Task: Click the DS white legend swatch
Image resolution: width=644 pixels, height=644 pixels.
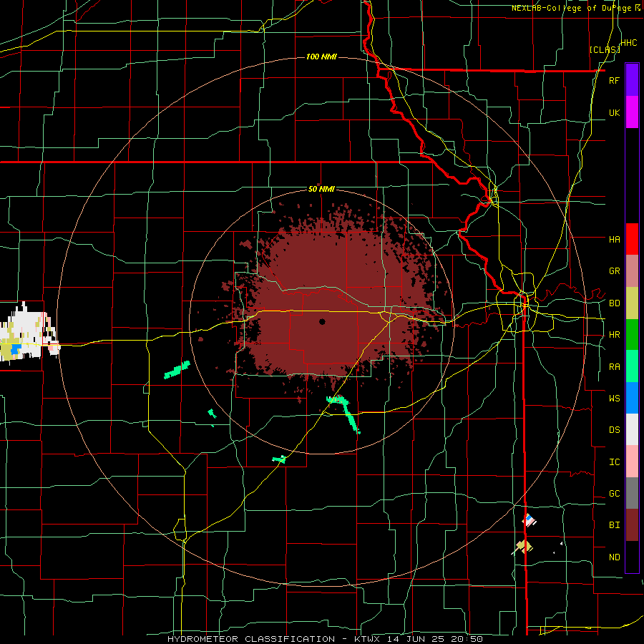Action: pos(632,429)
